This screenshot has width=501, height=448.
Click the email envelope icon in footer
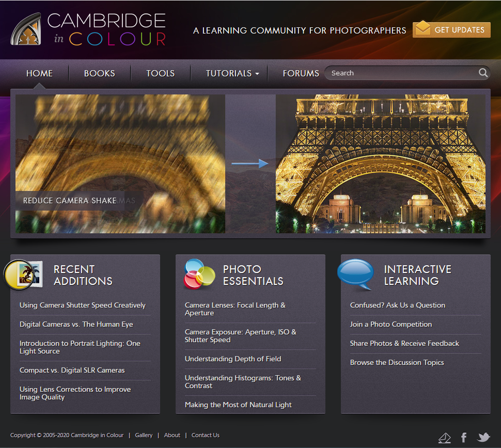(444, 438)
